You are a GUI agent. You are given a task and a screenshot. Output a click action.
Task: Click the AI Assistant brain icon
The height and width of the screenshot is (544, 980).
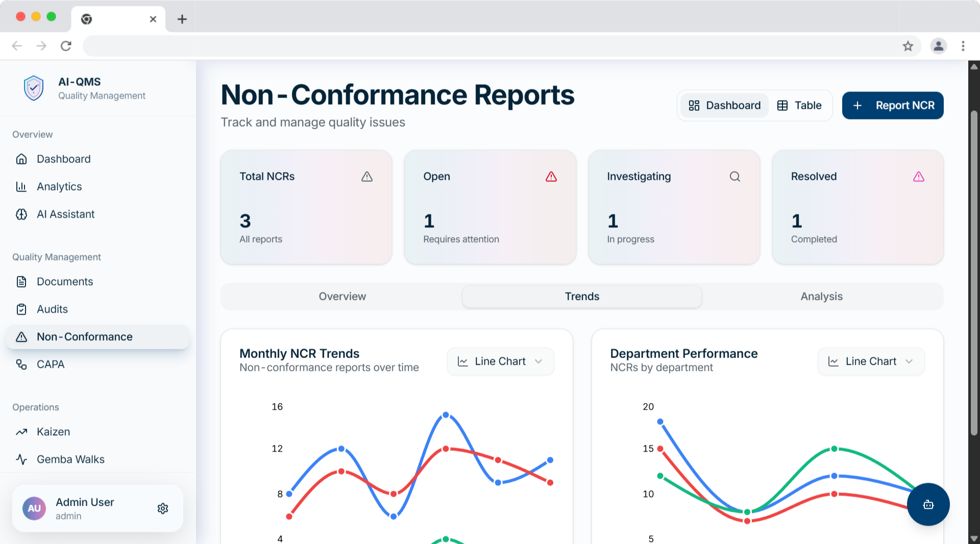click(21, 214)
